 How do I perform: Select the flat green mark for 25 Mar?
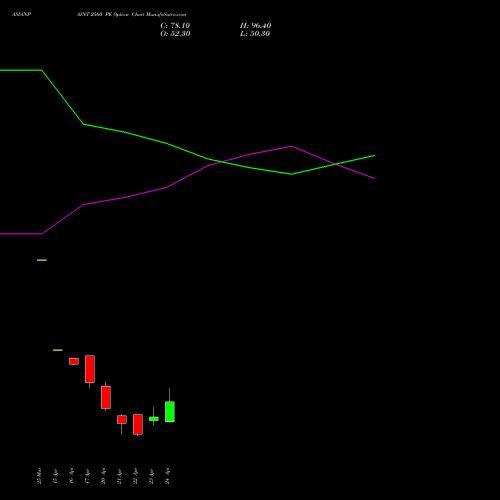coord(42,260)
